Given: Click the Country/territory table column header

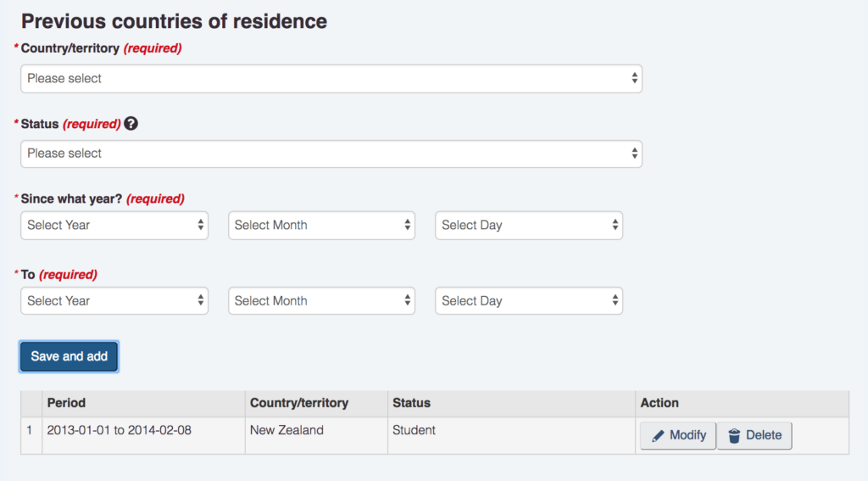Looking at the screenshot, I should click(x=299, y=403).
